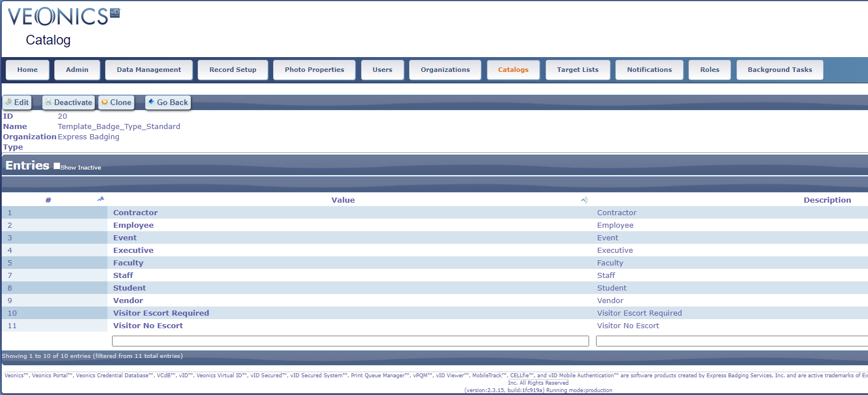The height and width of the screenshot is (395, 868).
Task: Click the Edit button
Action: tap(17, 102)
